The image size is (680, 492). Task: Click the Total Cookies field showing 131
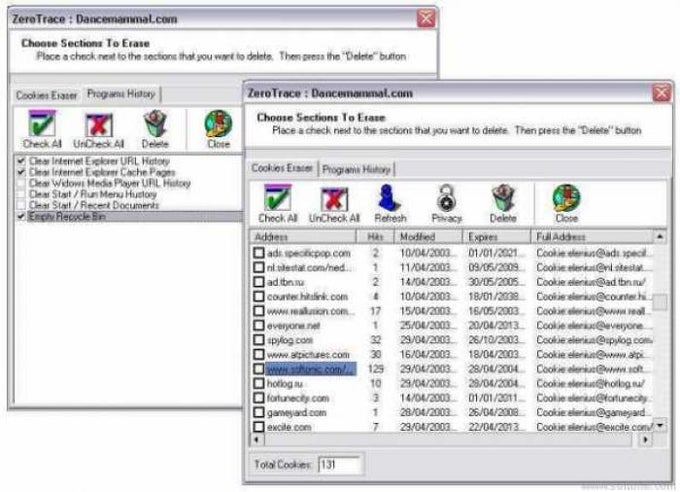point(339,465)
